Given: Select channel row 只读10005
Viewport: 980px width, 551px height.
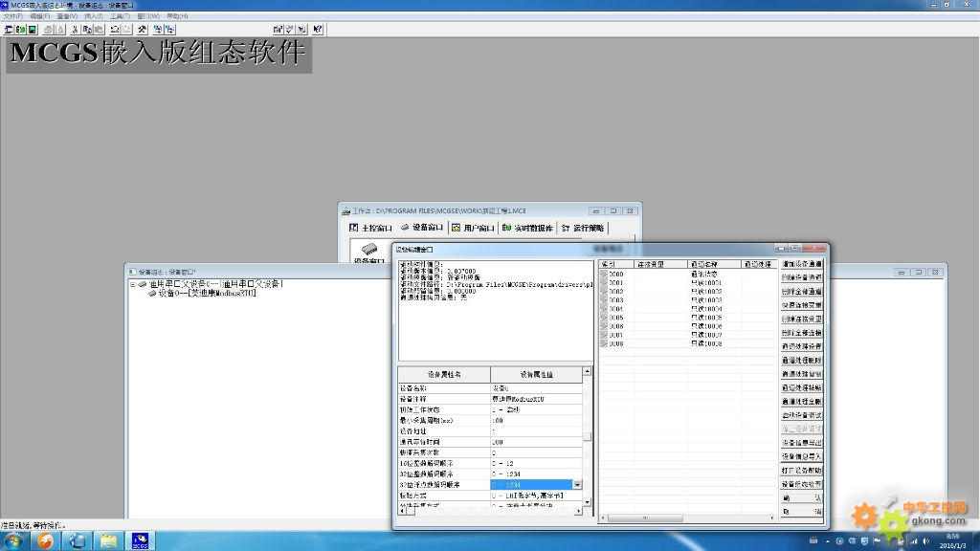Looking at the screenshot, I should 687,318.
